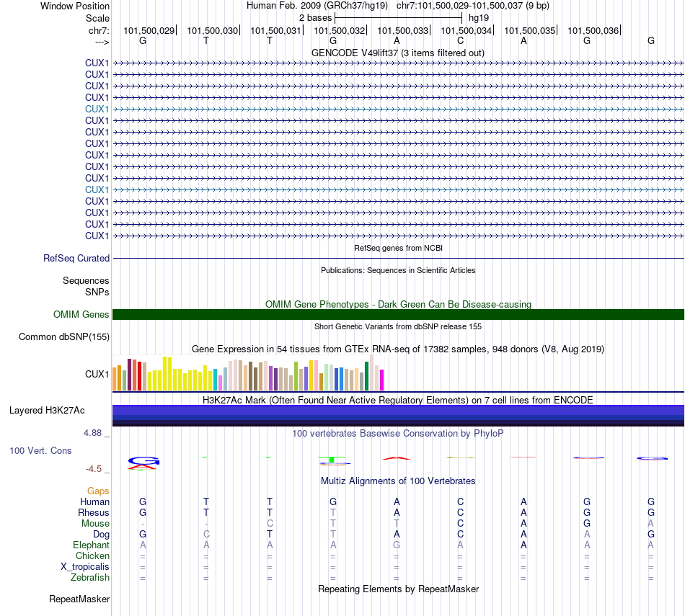Click the blue H3K27Ac signal band
The image size is (685, 616).
(x=398, y=415)
